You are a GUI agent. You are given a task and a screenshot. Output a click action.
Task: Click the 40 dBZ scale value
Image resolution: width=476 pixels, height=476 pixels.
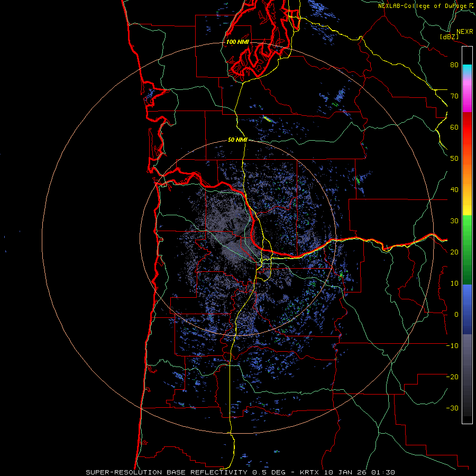(454, 190)
